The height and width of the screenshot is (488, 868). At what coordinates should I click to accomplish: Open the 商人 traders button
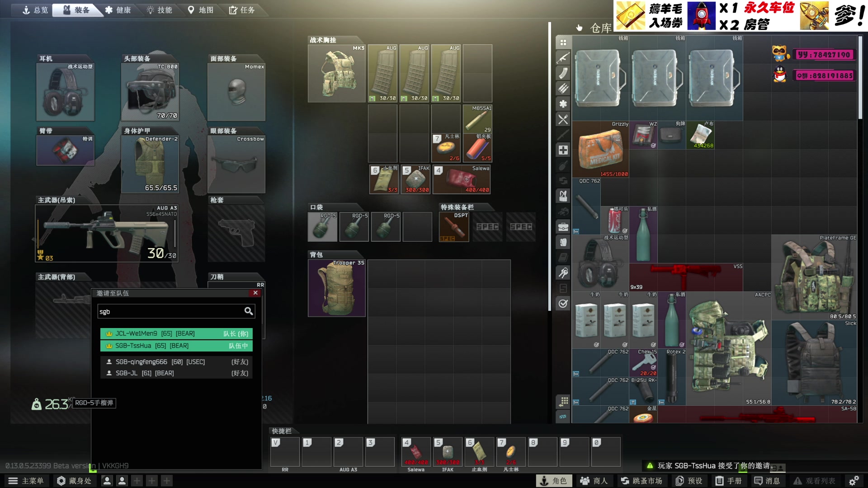pyautogui.click(x=594, y=481)
